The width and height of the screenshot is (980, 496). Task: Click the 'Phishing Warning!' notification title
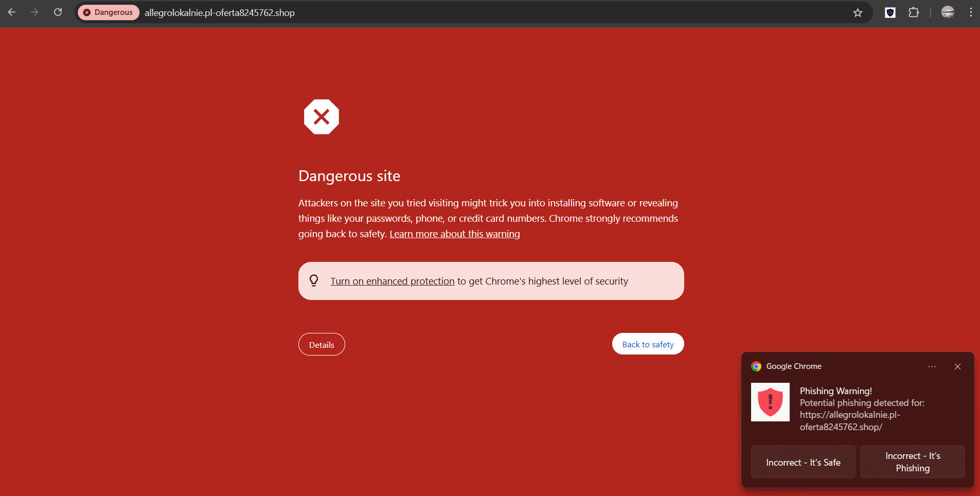(x=836, y=391)
